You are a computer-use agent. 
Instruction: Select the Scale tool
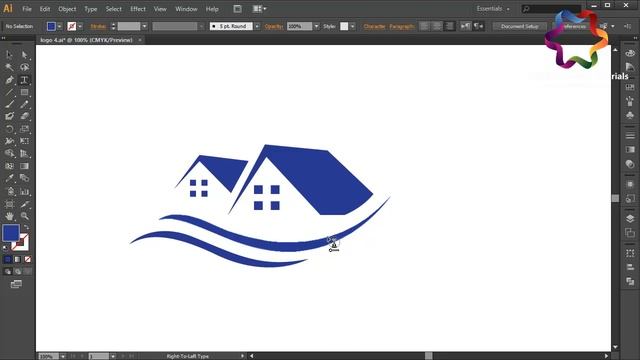[24, 129]
